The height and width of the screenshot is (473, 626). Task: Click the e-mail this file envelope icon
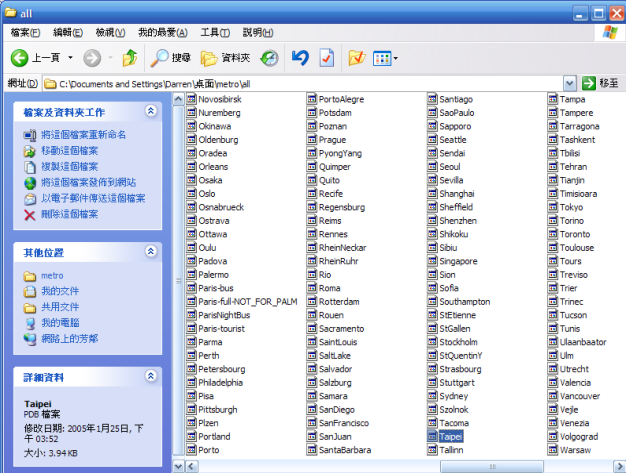pos(30,199)
